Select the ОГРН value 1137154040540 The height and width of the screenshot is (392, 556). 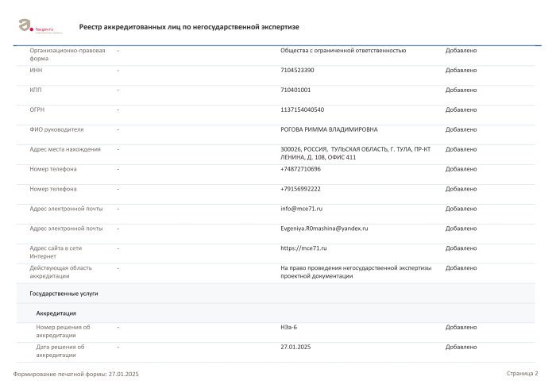[x=302, y=110]
